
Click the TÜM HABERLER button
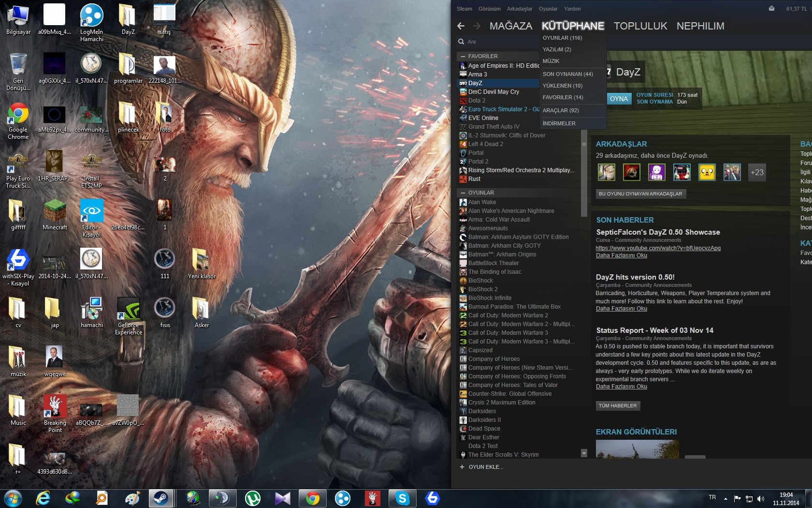tap(618, 406)
